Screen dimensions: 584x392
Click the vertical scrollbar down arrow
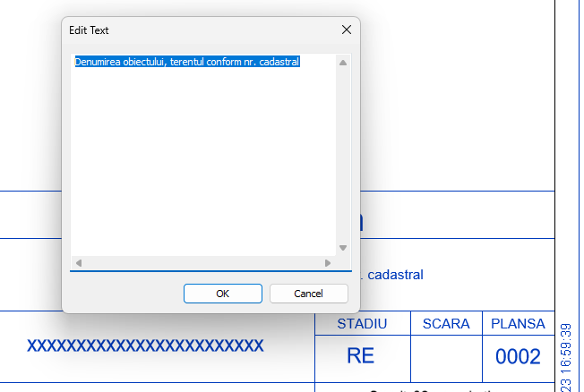click(343, 248)
